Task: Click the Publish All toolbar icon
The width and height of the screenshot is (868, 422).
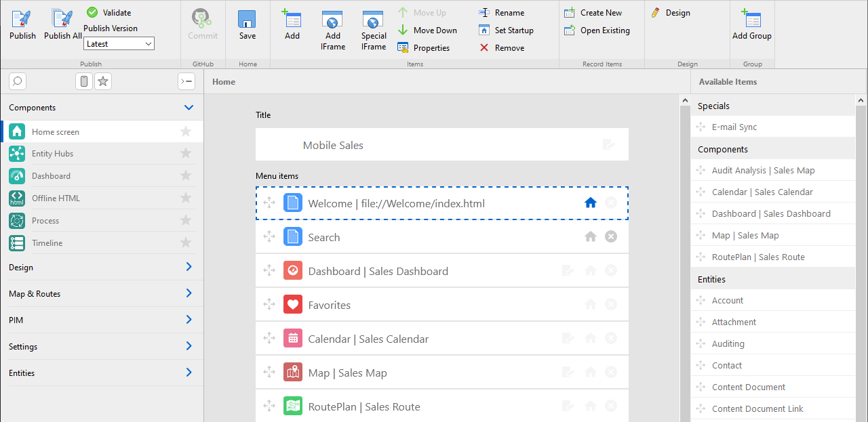Action: 62,19
